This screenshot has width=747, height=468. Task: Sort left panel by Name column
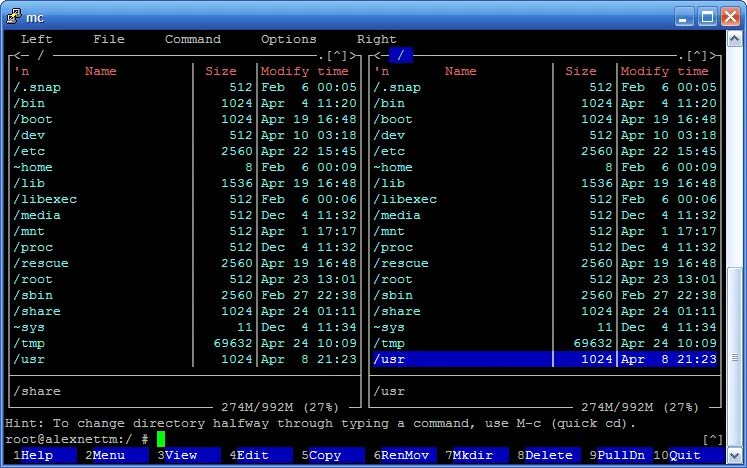click(101, 71)
